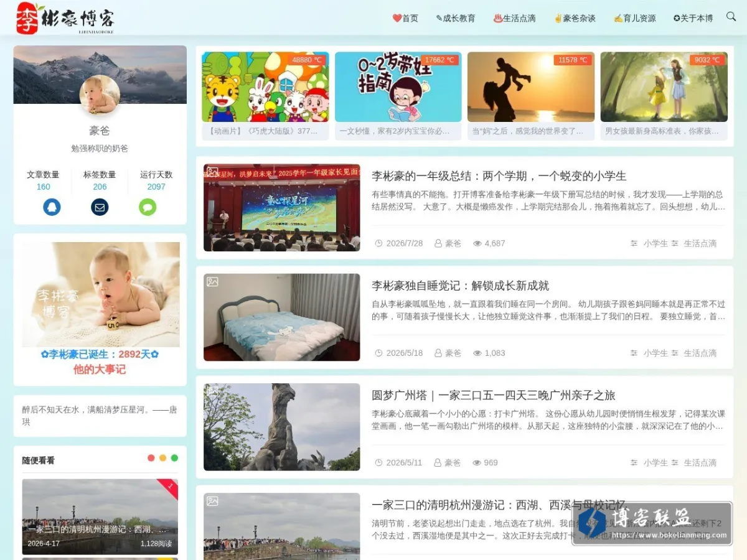
Task: Open article 李彬豪的一年级总结 title
Action: coord(499,176)
